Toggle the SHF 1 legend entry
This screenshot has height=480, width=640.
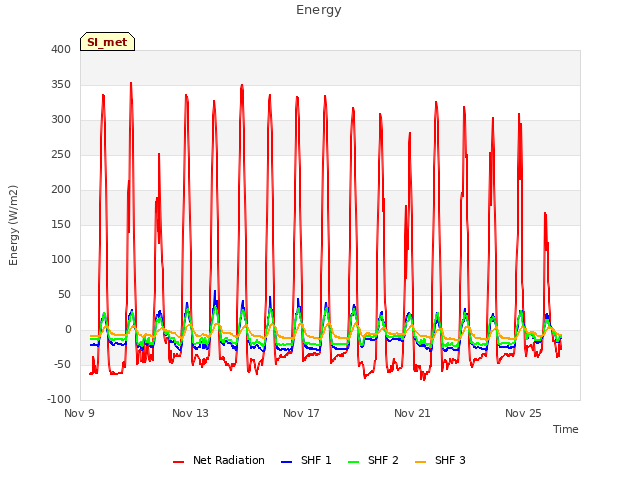tap(307, 460)
